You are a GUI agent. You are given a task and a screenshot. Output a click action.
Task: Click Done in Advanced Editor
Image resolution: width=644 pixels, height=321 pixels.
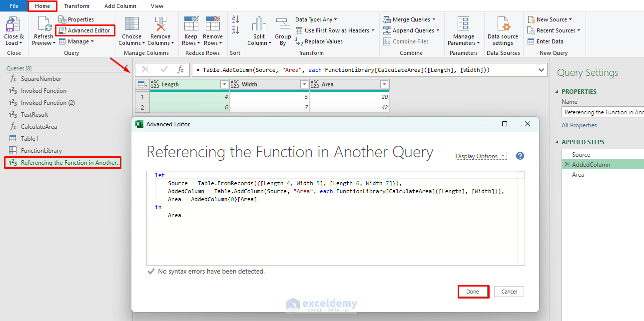tap(473, 292)
